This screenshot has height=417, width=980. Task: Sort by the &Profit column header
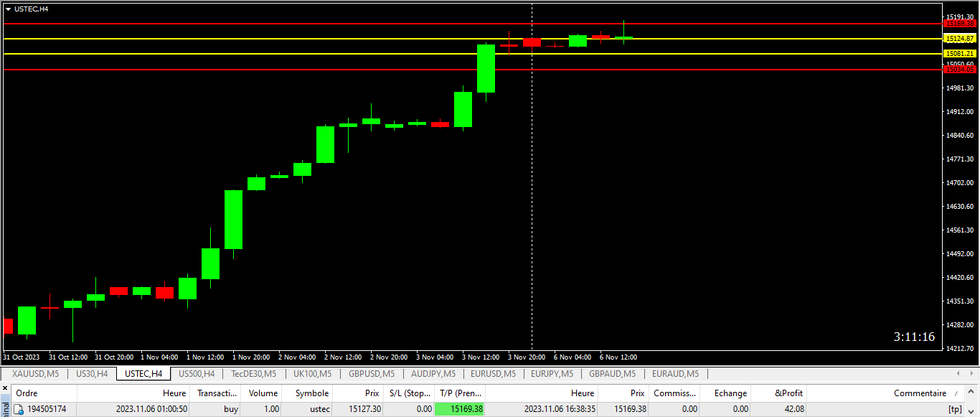tap(788, 393)
